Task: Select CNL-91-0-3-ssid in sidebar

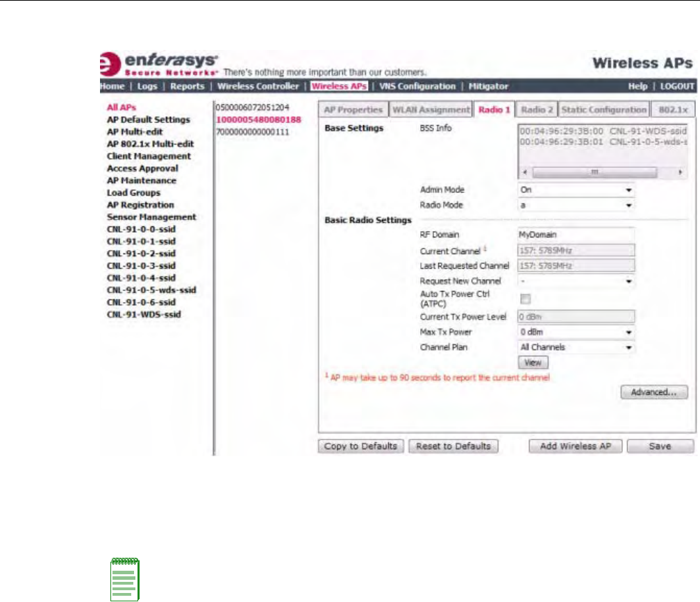Action: [141, 265]
